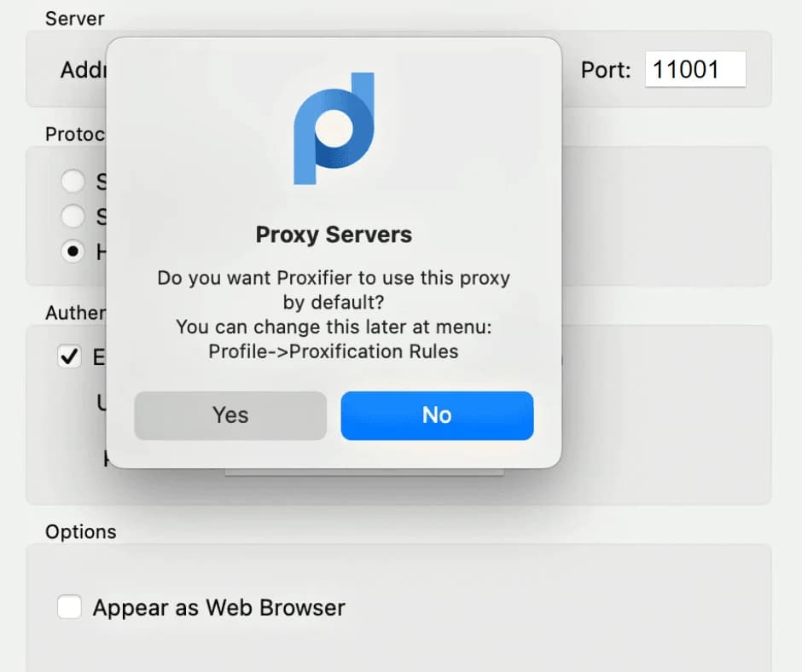
Task: Click the 'You can change this later' line
Action: [x=334, y=327]
